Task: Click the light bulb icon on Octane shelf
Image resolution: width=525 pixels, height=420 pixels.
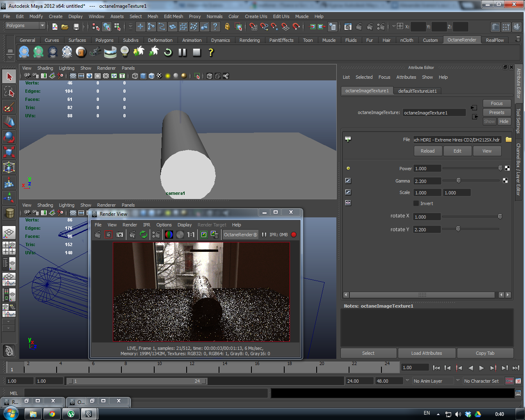Action: 125,52
